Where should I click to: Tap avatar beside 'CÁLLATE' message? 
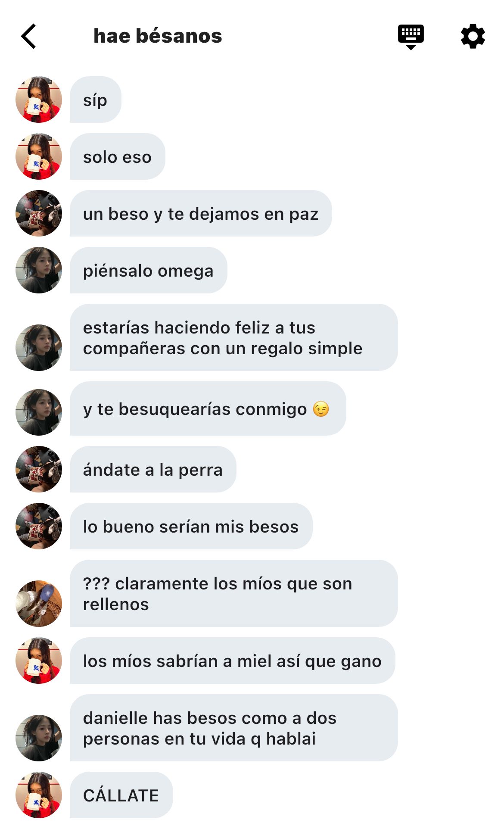(39, 795)
